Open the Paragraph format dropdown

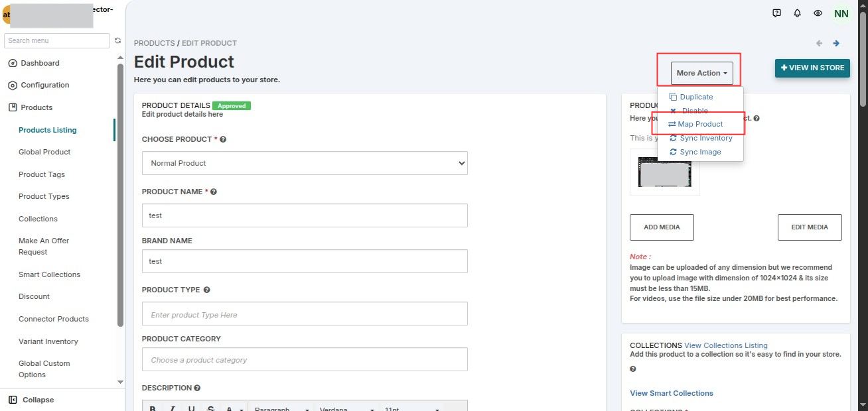(x=281, y=410)
